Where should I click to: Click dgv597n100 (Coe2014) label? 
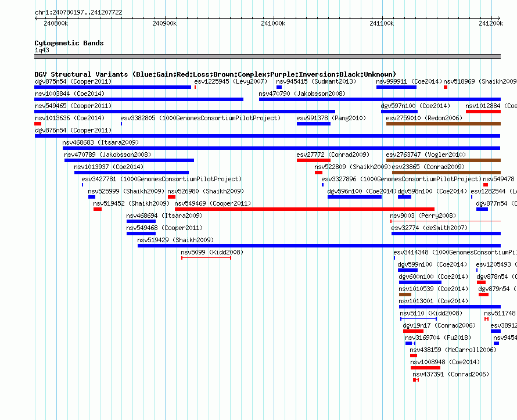coord(415,106)
